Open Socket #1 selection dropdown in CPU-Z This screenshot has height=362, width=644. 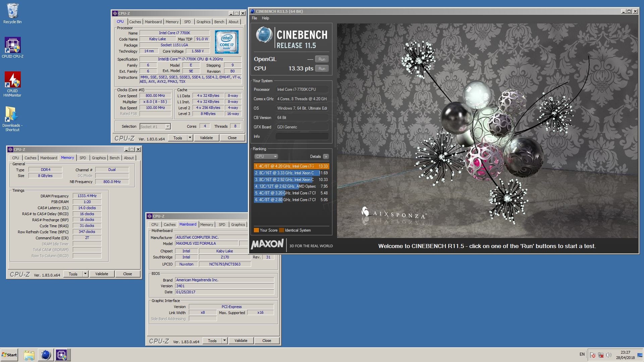(x=155, y=126)
